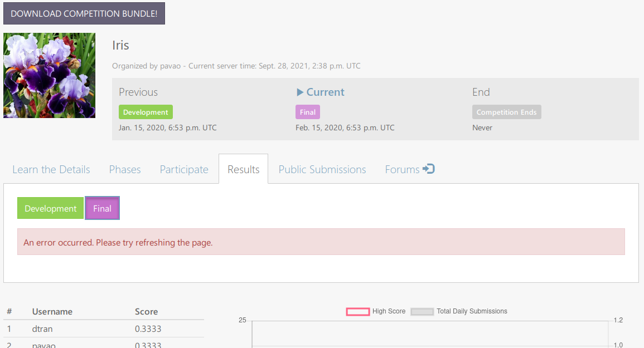The height and width of the screenshot is (348, 644).
Task: Click the Total Daily Submissions legend swatch
Action: (422, 312)
